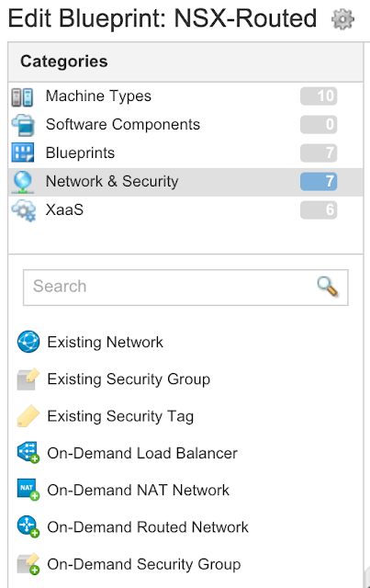Click the On-Demand NAT Network icon
Viewport: 370px width, 588px height.
click(28, 490)
